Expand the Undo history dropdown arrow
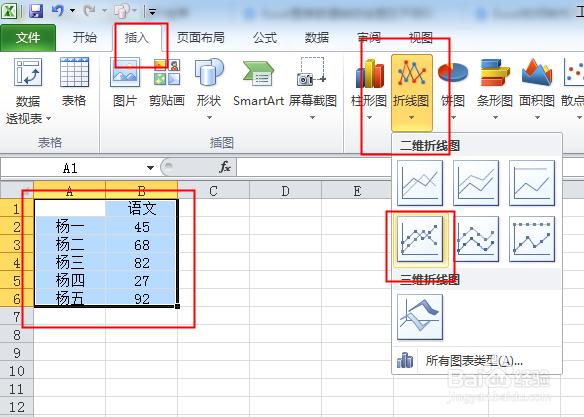584x417 pixels. 72,10
